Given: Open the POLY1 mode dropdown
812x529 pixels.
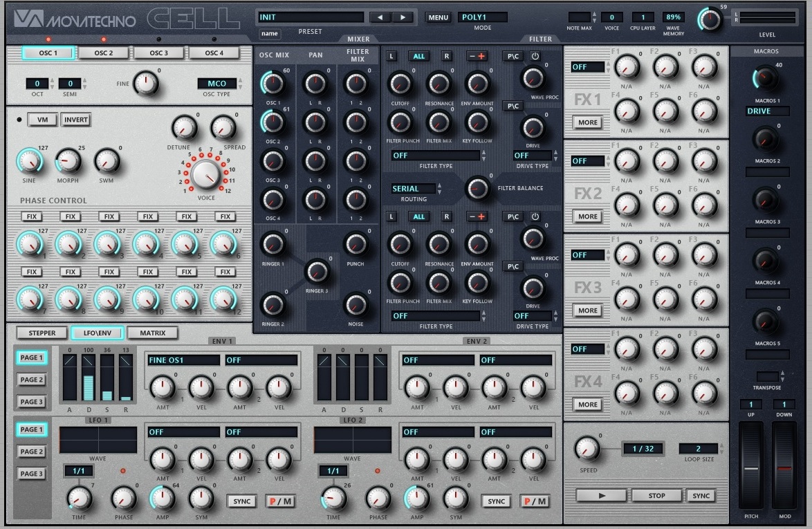Looking at the screenshot, I should [481, 17].
